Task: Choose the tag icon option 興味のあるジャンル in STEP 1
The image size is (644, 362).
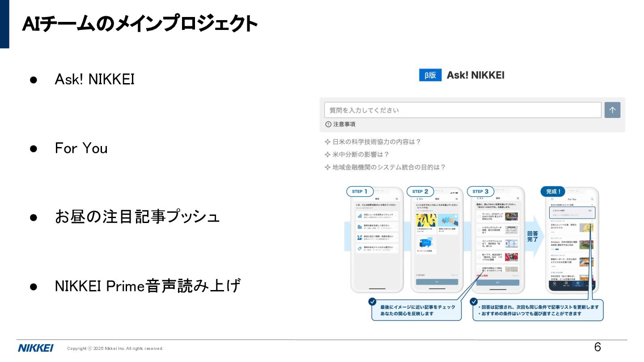Action: coord(377,248)
